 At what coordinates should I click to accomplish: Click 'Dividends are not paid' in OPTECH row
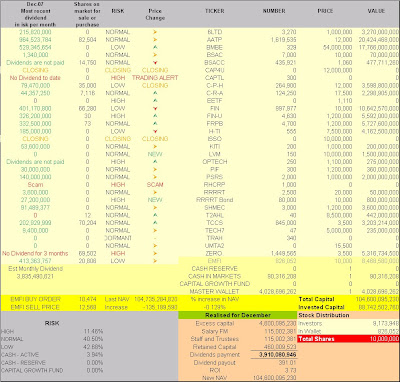click(x=35, y=162)
